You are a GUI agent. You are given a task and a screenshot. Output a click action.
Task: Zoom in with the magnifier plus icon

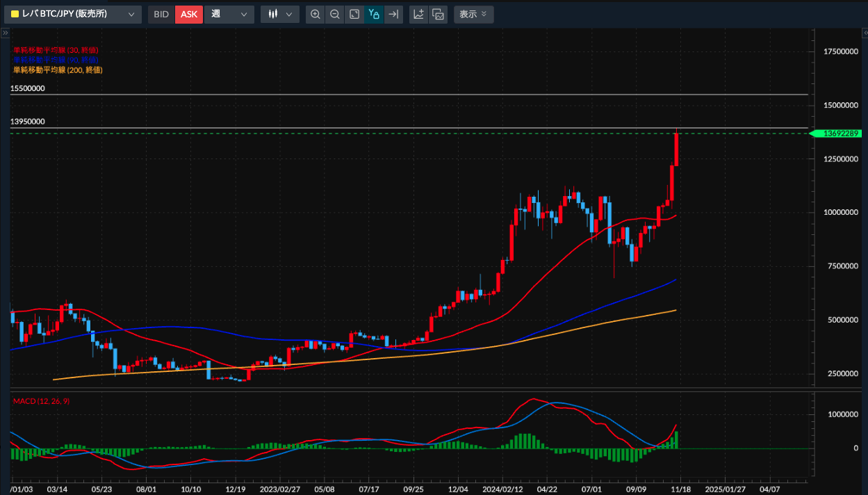316,14
